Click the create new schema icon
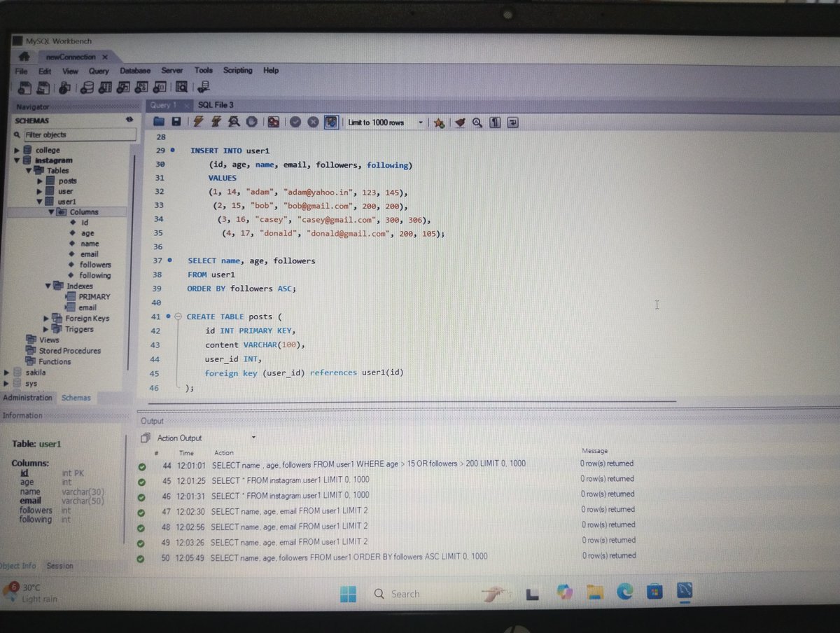 click(x=87, y=88)
